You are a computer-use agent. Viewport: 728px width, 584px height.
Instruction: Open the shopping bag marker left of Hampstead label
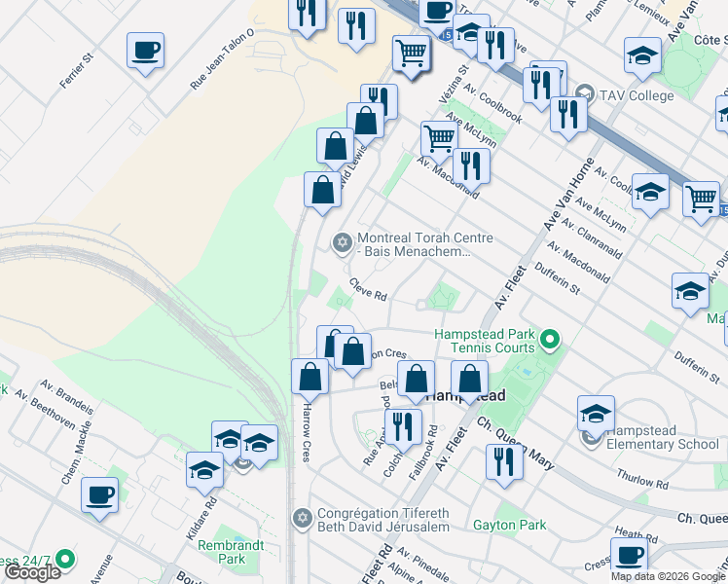pyautogui.click(x=416, y=382)
